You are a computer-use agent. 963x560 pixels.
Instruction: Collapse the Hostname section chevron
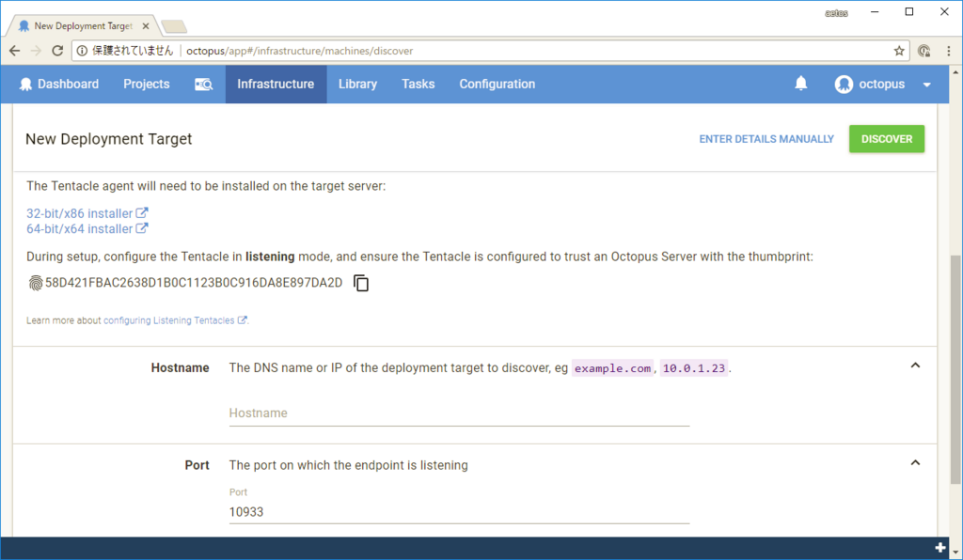[x=915, y=366]
